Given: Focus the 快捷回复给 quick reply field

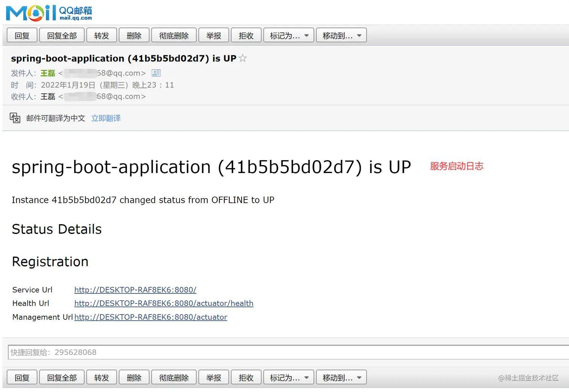Looking at the screenshot, I should (288, 352).
